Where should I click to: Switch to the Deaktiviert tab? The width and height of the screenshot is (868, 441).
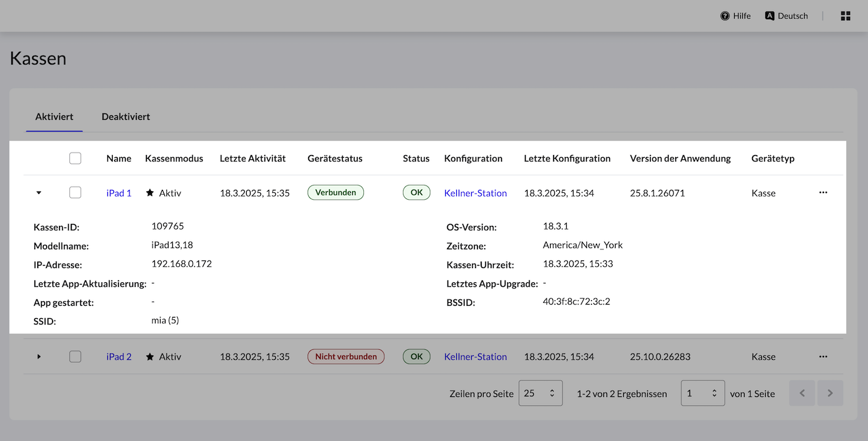tap(126, 117)
